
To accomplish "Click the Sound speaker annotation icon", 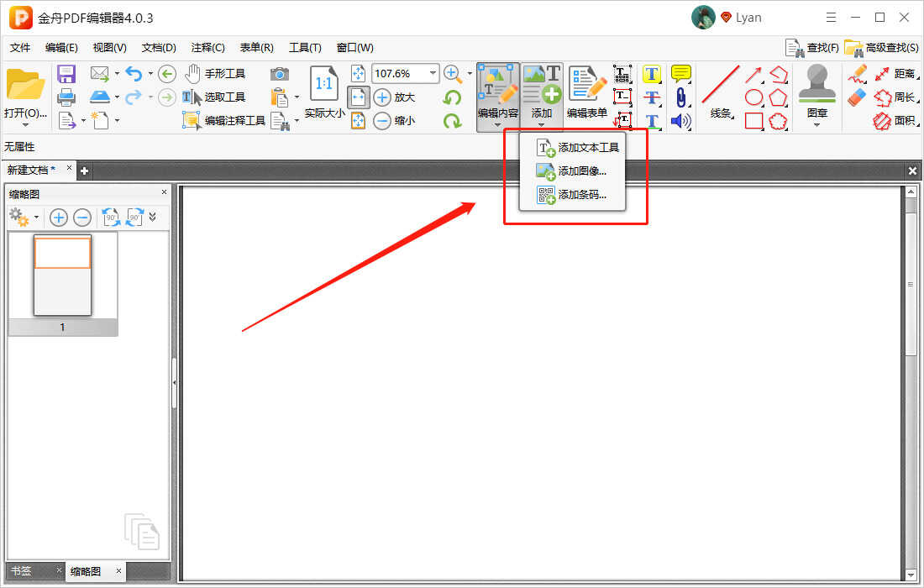I will (680, 121).
